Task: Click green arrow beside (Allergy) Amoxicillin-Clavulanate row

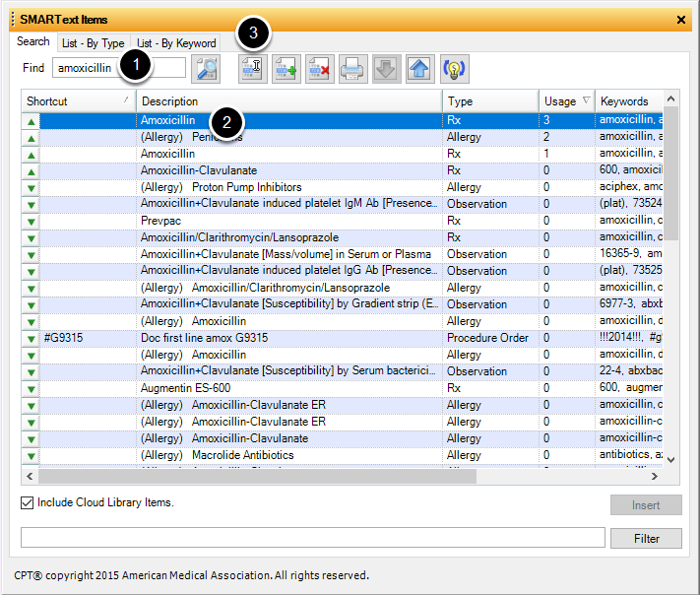Action: 32,439
